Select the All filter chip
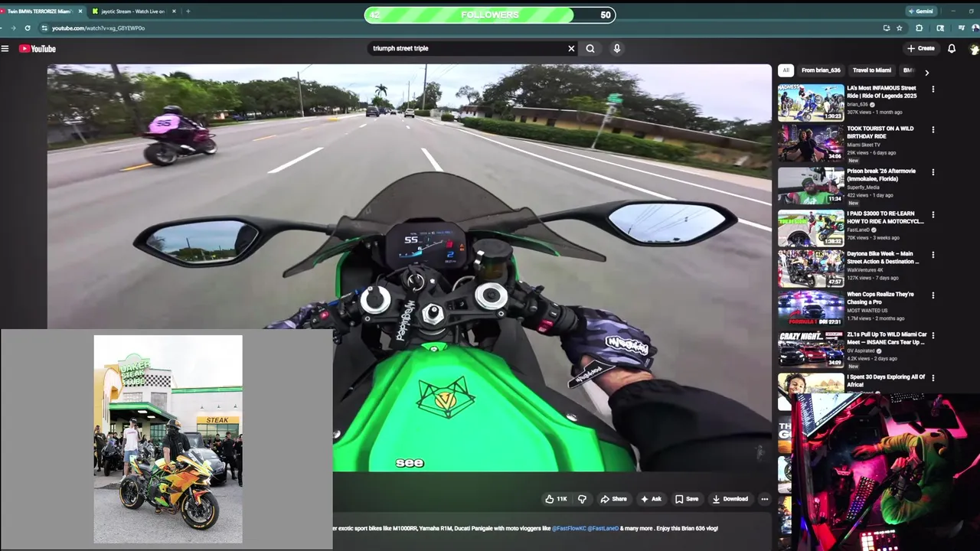980x551 pixels. pos(786,70)
